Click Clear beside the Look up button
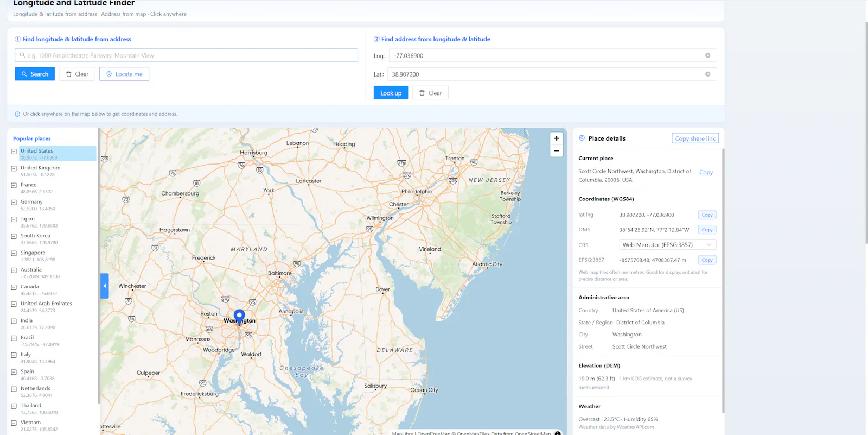The height and width of the screenshot is (435, 868). coord(430,93)
